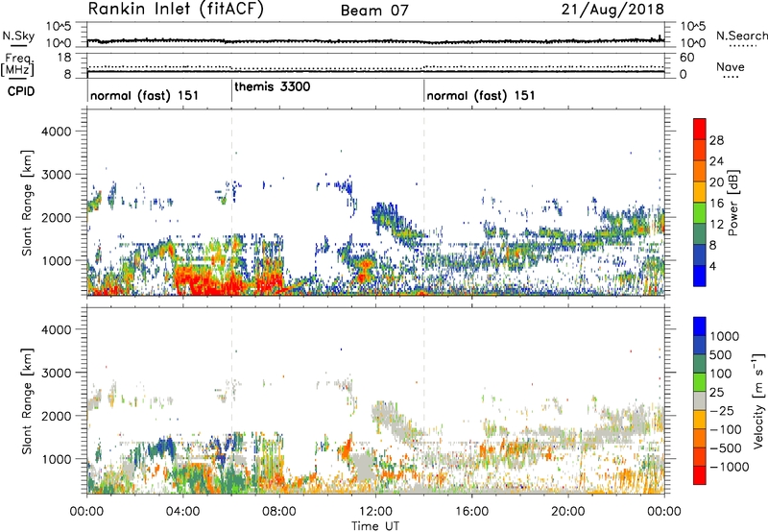Click the 'N.Search' legend label
Screen dimensions: 768x532
click(742, 36)
